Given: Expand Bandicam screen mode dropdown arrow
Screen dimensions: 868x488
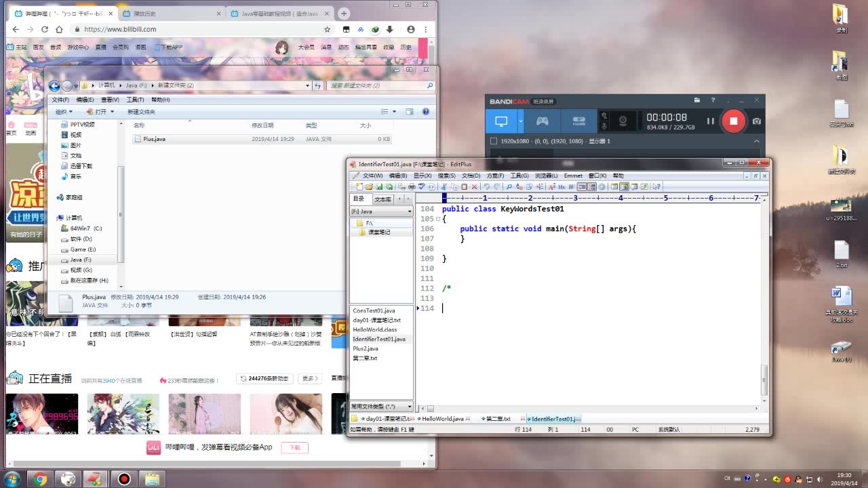Looking at the screenshot, I should [x=521, y=121].
